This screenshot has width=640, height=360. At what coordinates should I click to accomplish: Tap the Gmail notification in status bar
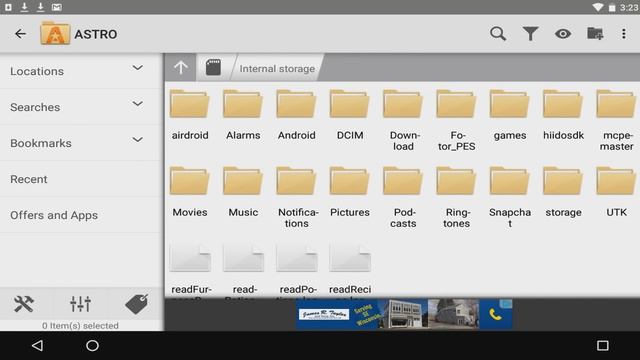[x=57, y=7]
